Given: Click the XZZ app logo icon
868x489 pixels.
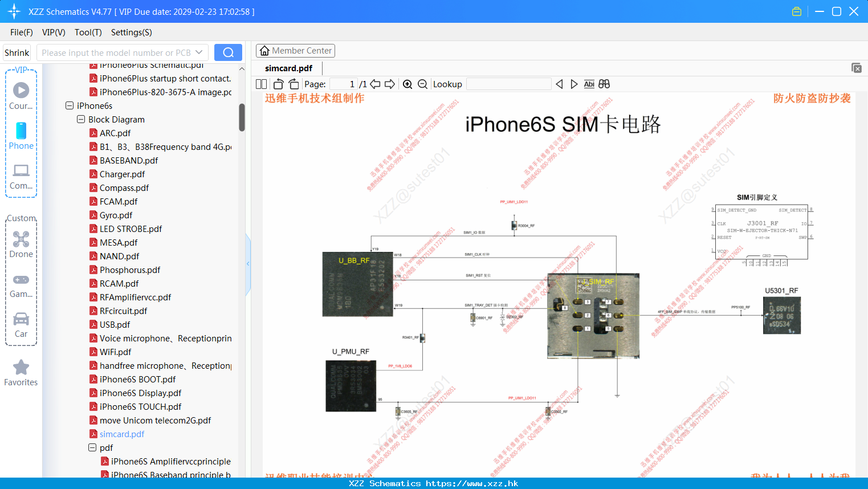Looking at the screenshot, I should coord(14,11).
